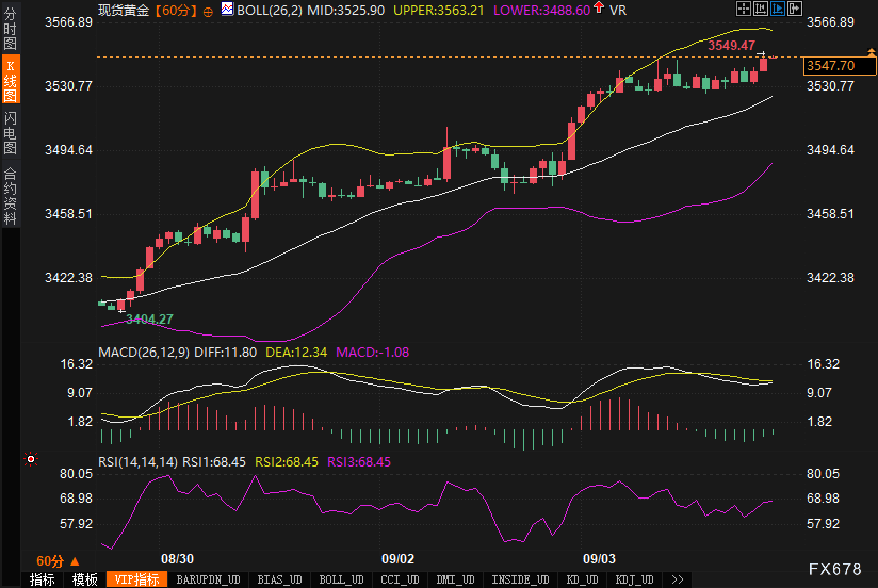Viewport: 878px width, 588px height.
Task: Open the 【60分】 period label at top
Action: point(176,10)
